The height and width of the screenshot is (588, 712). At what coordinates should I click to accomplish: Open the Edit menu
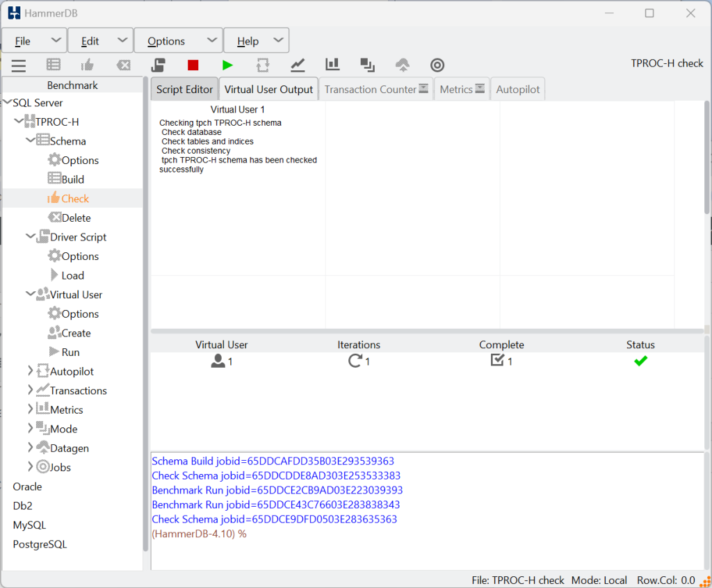coord(100,41)
